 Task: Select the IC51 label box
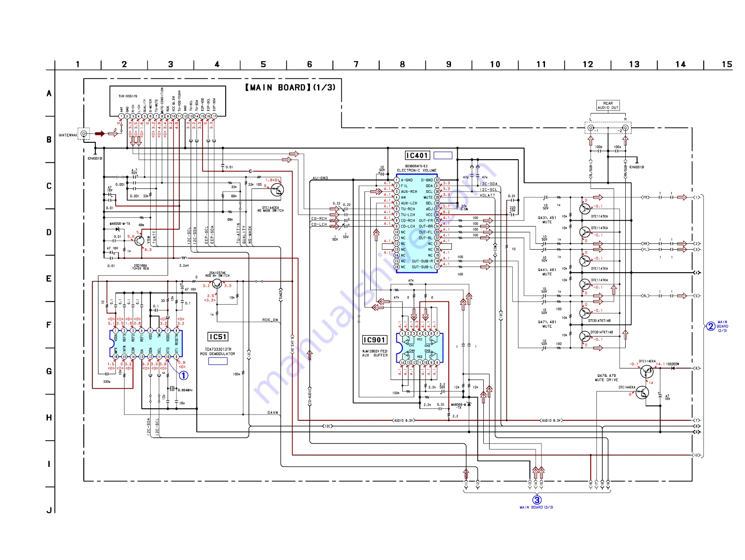point(218,337)
